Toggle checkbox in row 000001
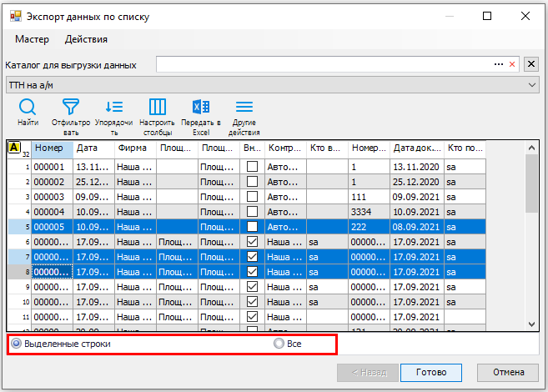Screen dimensions: 548x392 click(252, 167)
